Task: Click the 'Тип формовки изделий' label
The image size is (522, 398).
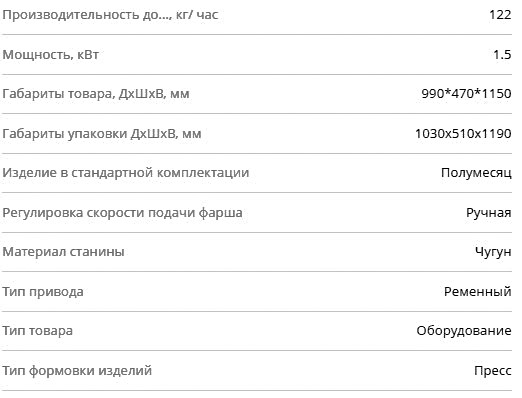Action: click(77, 371)
